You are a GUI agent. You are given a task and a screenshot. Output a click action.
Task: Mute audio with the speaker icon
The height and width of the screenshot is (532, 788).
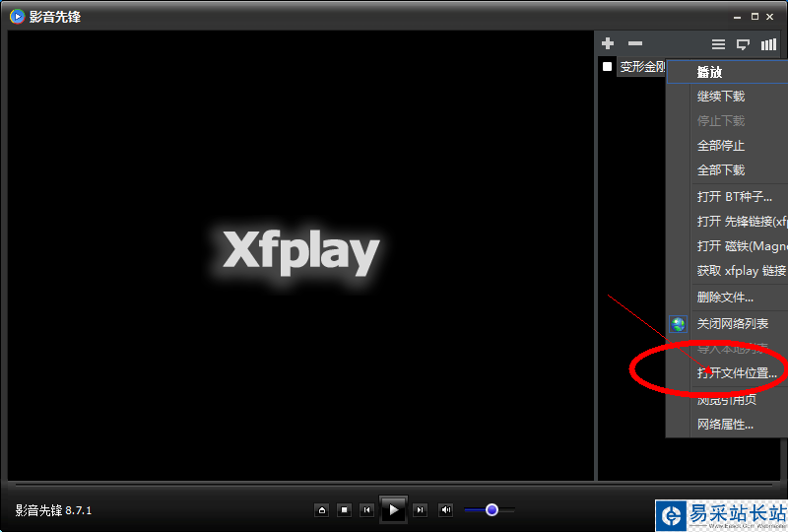click(446, 510)
